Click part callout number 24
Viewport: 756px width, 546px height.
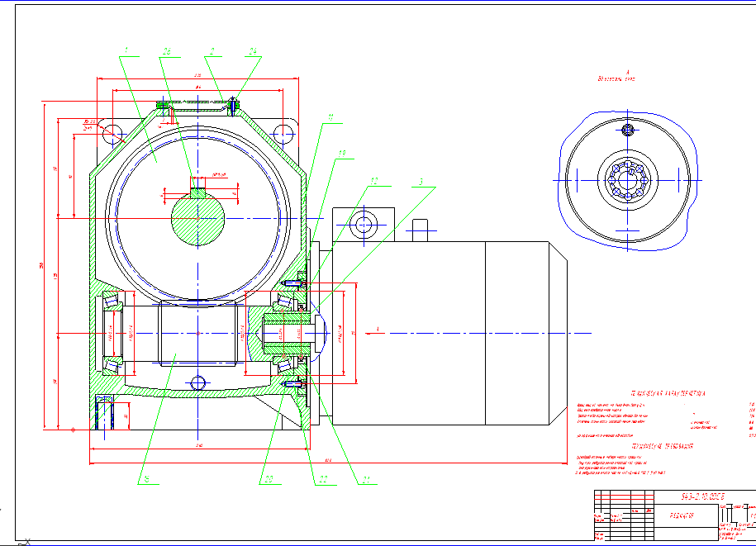tap(253, 51)
